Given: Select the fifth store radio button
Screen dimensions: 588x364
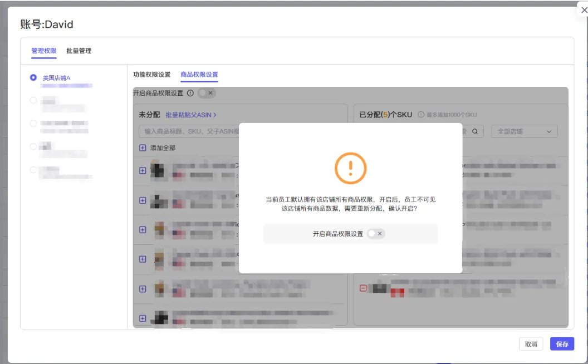Looking at the screenshot, I should pos(33,170).
